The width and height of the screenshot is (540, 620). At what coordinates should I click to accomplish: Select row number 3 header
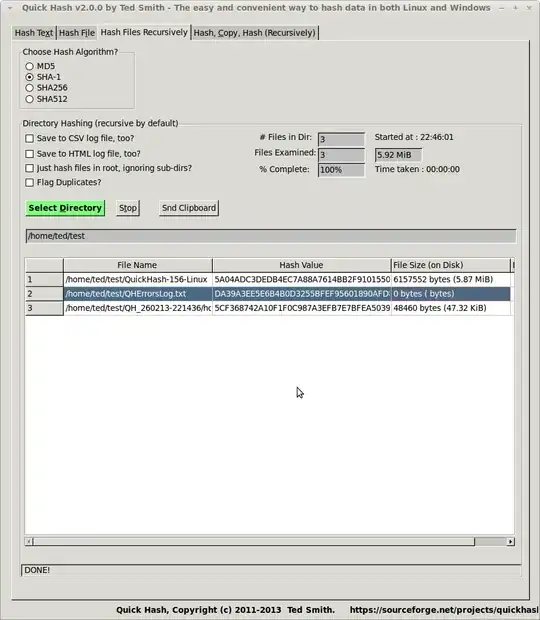44,308
